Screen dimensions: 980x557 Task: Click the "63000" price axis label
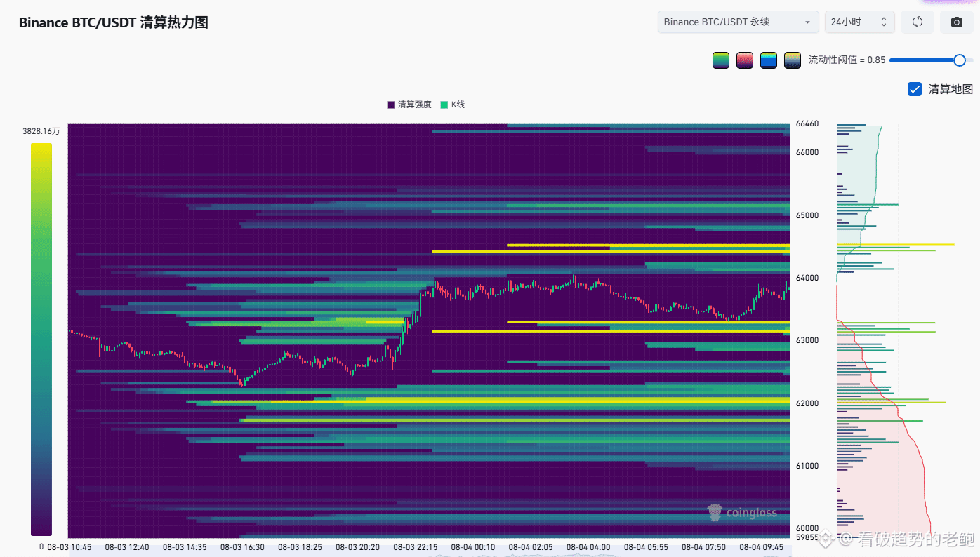coord(807,340)
